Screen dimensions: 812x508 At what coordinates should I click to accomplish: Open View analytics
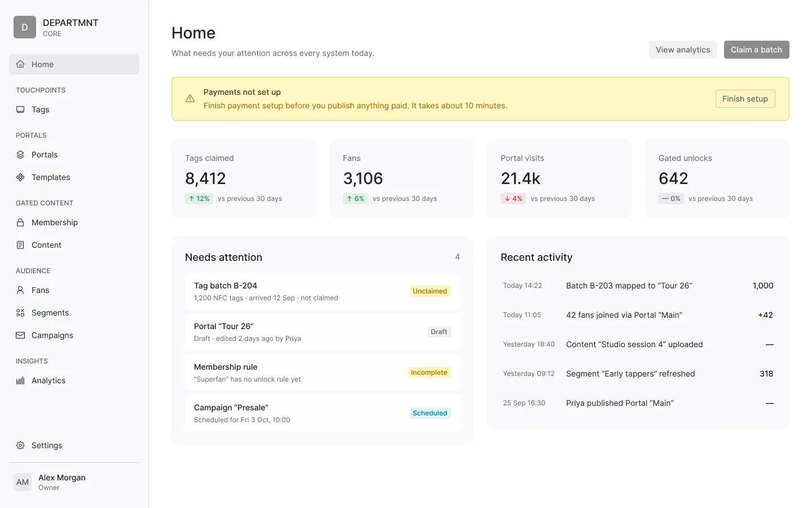pyautogui.click(x=683, y=50)
